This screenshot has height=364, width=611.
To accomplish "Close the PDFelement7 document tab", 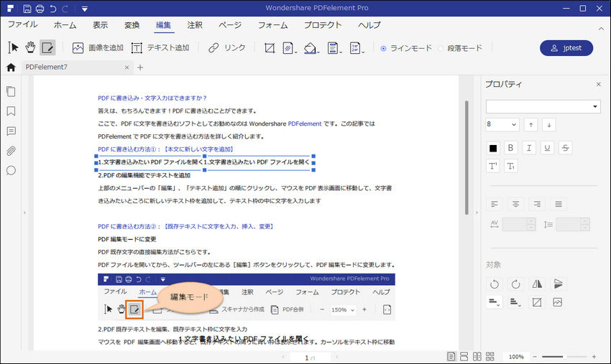I will 127,67.
